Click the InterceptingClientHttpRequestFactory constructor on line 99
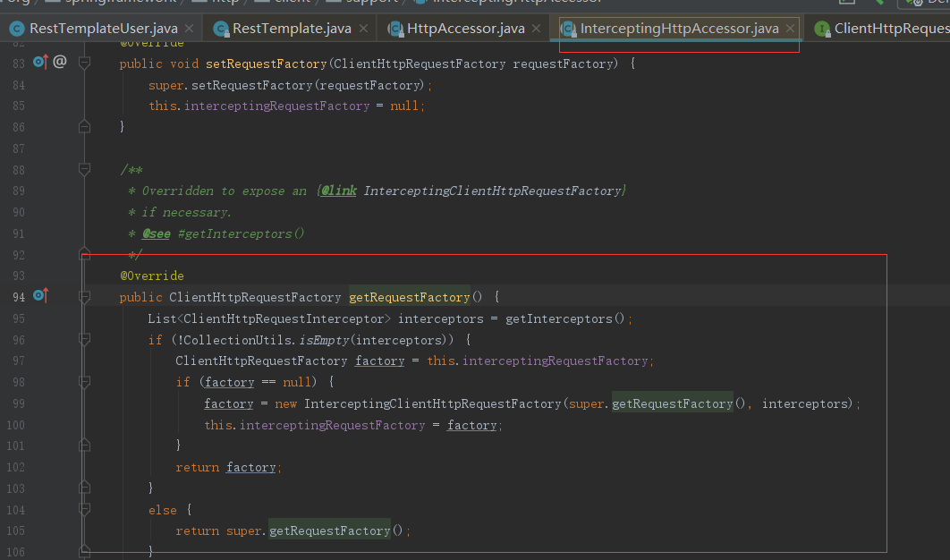 (x=433, y=404)
